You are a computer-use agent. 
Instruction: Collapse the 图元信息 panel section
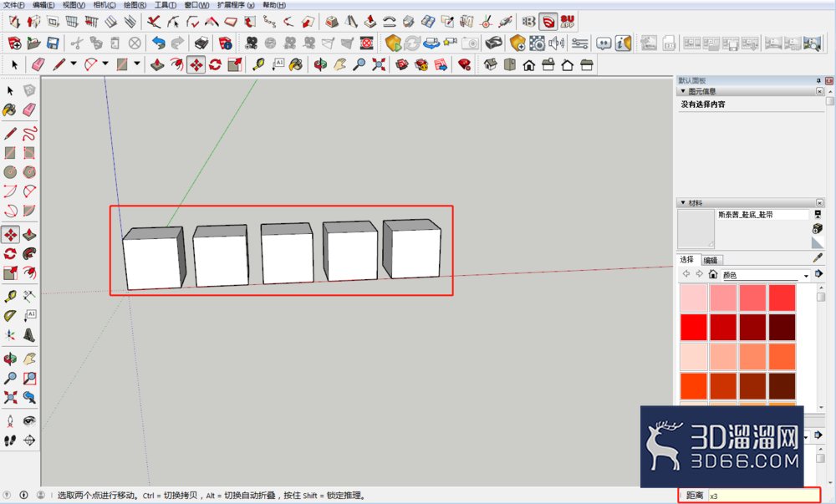coord(684,92)
